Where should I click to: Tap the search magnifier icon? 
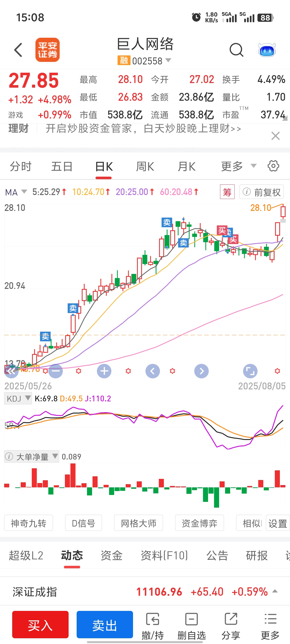[236, 50]
